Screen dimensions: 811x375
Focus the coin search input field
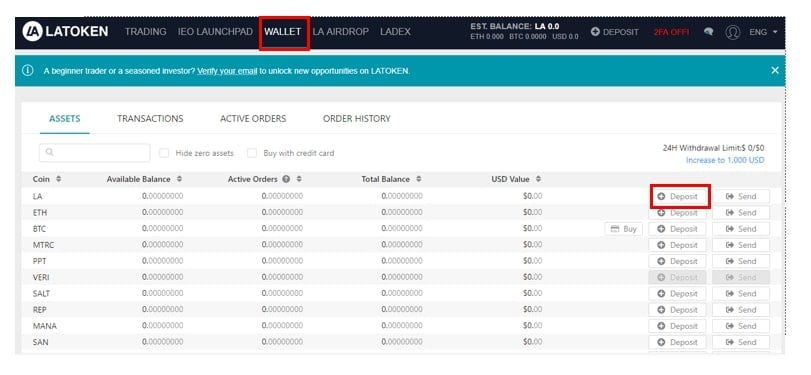[x=95, y=153]
